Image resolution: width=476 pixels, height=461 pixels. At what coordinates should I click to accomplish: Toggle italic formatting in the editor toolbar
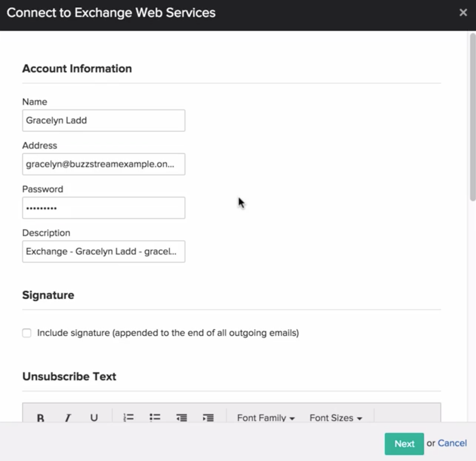[67, 418]
